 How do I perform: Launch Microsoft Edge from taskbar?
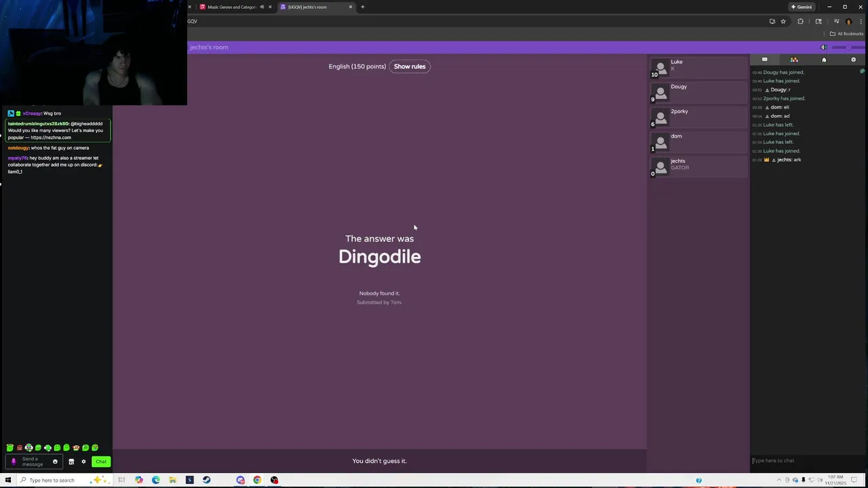click(x=155, y=480)
